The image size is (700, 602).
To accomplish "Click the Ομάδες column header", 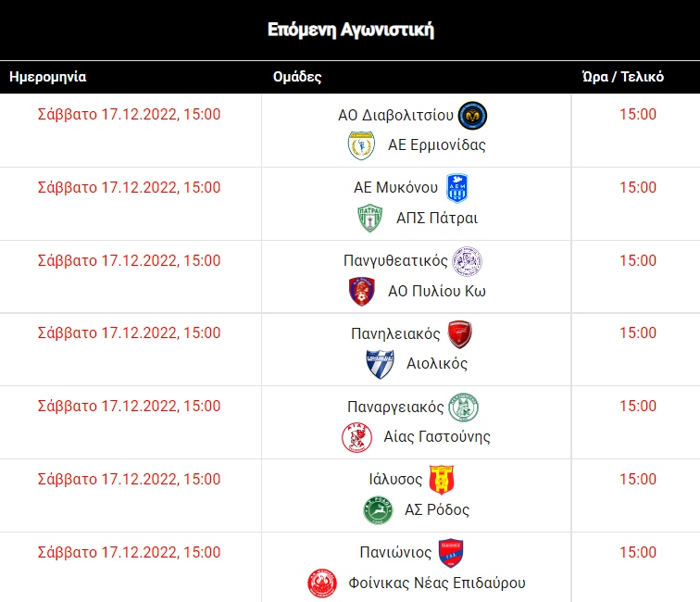I will point(297,77).
